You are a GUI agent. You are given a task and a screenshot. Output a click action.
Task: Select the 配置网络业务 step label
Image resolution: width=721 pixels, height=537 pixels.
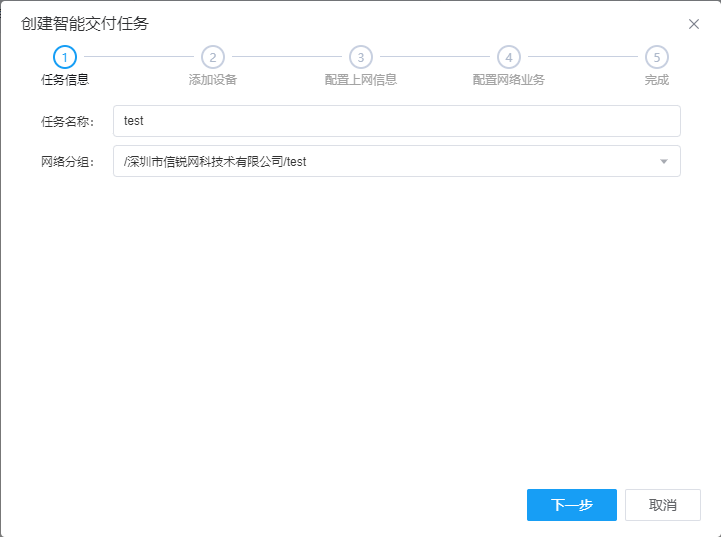(x=509, y=80)
